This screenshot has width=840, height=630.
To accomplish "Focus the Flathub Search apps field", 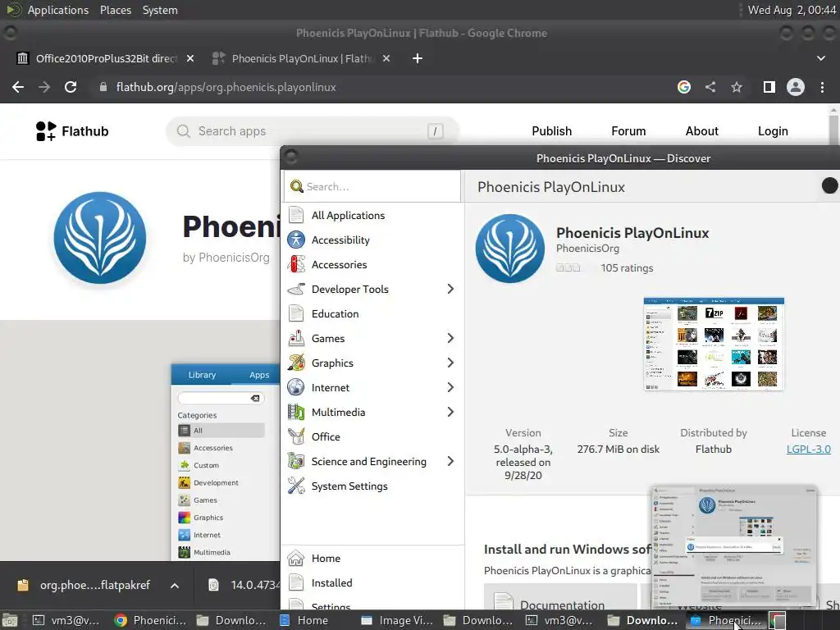I will click(x=313, y=131).
